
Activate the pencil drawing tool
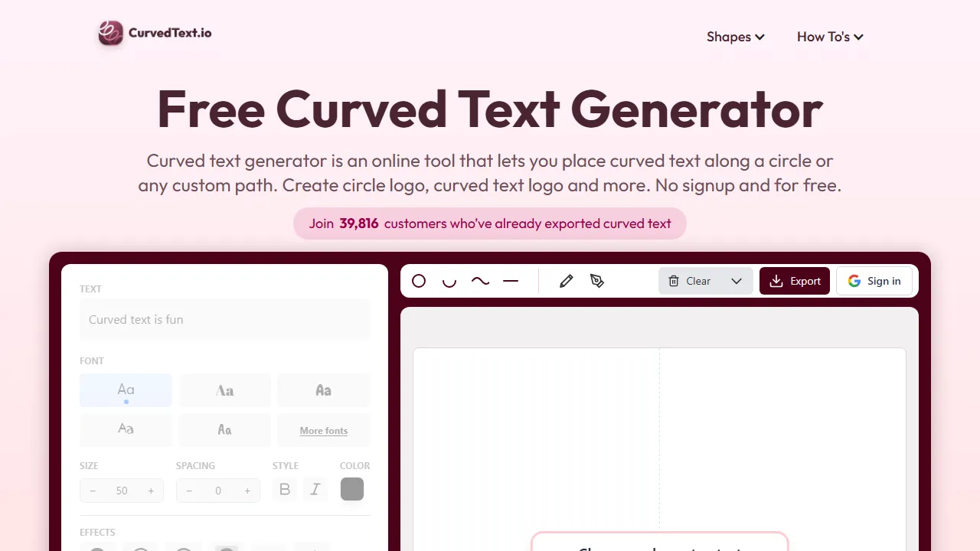tap(566, 281)
